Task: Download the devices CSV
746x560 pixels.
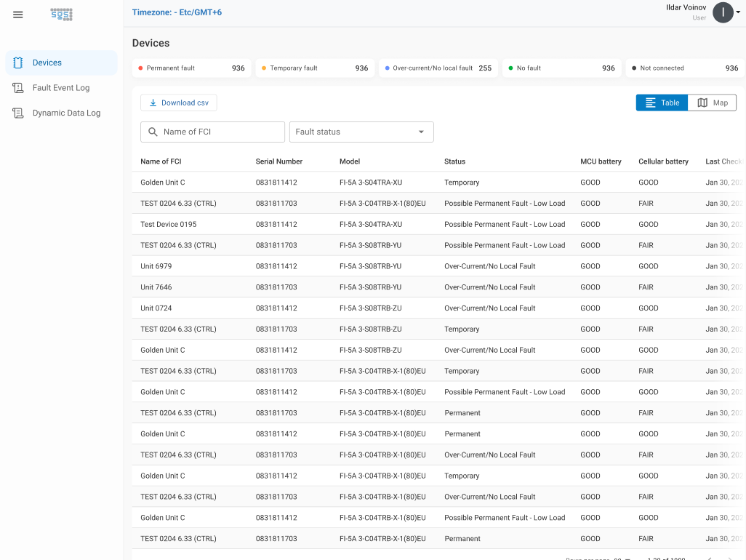Action: point(179,103)
